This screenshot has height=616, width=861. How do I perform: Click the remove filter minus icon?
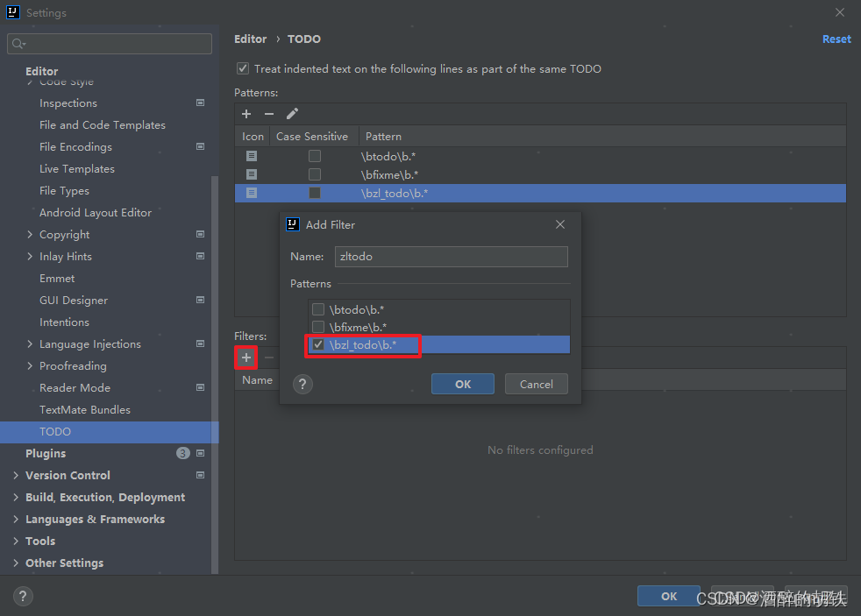269,358
